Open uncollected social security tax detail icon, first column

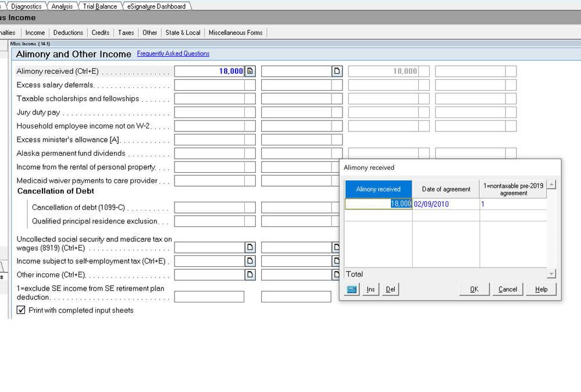tap(250, 247)
